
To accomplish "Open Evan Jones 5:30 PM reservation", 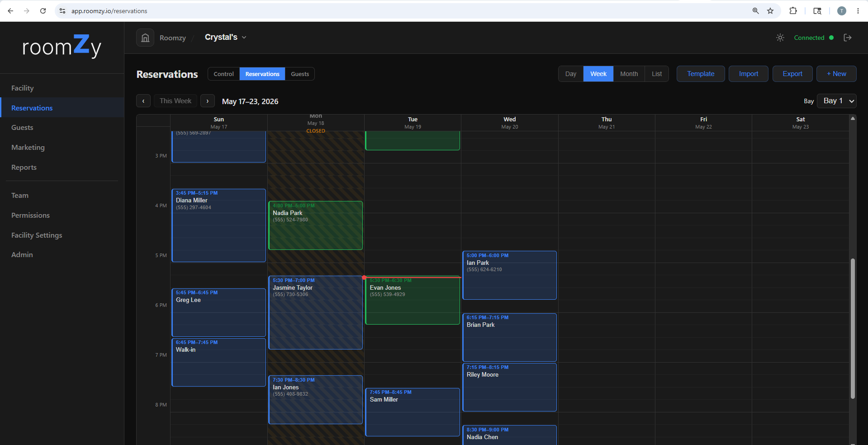I will click(x=413, y=301).
